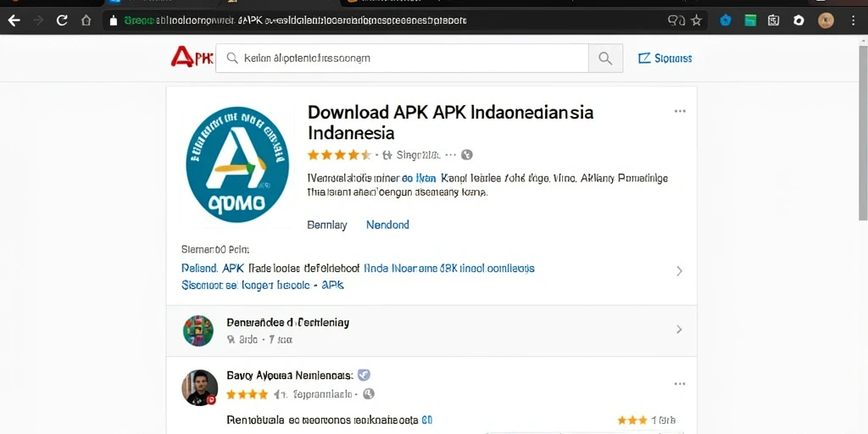Click inside the site search field

(x=402, y=58)
